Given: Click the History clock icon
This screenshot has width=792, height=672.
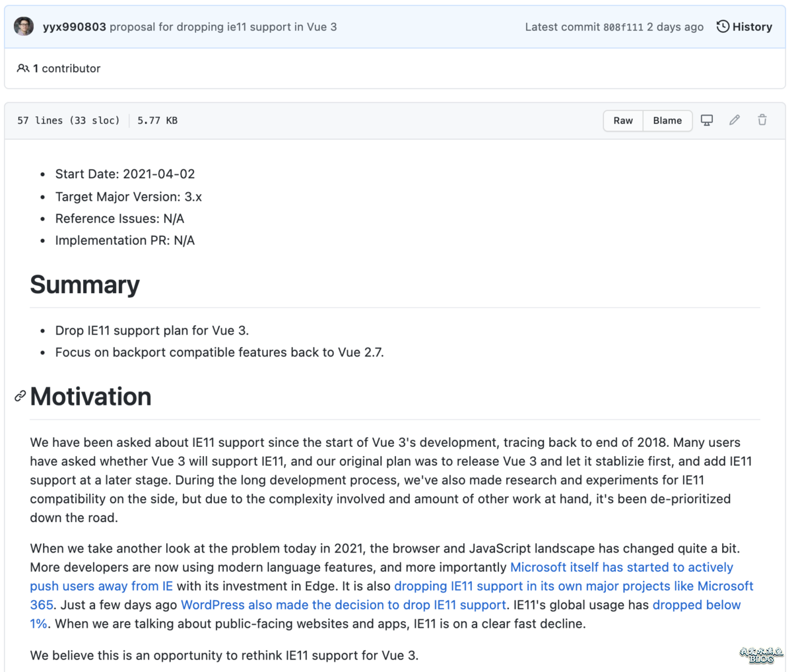Looking at the screenshot, I should (x=723, y=26).
